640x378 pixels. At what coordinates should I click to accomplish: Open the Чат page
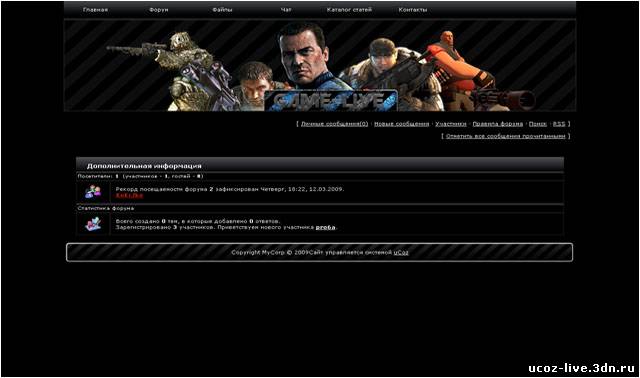tap(286, 9)
